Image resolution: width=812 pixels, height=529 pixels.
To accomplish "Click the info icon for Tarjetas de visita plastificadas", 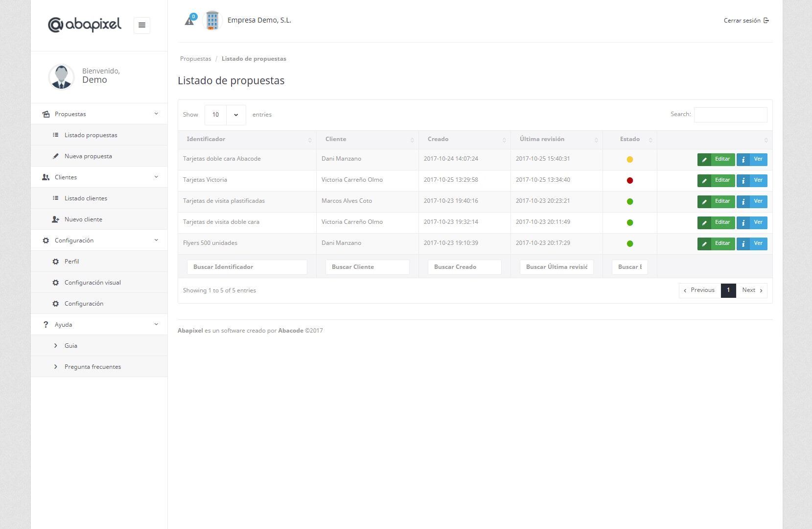I will click(743, 202).
